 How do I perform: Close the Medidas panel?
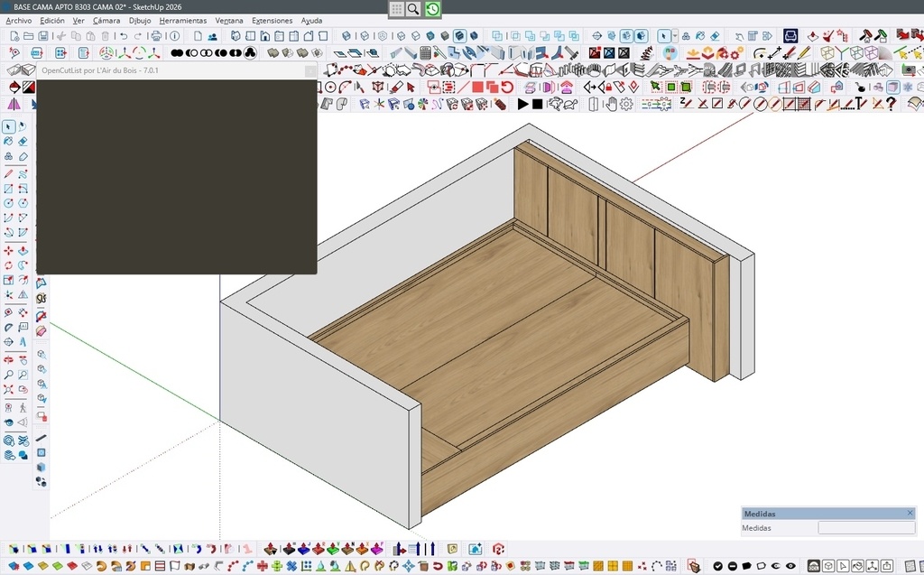pyautogui.click(x=910, y=514)
